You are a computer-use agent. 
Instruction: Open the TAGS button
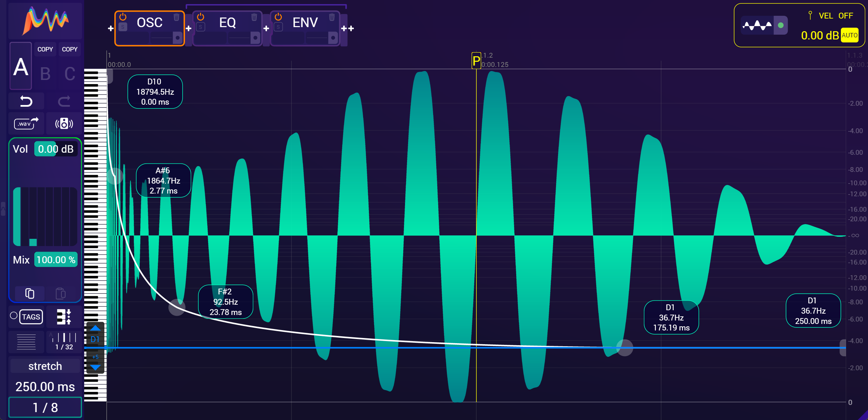31,317
